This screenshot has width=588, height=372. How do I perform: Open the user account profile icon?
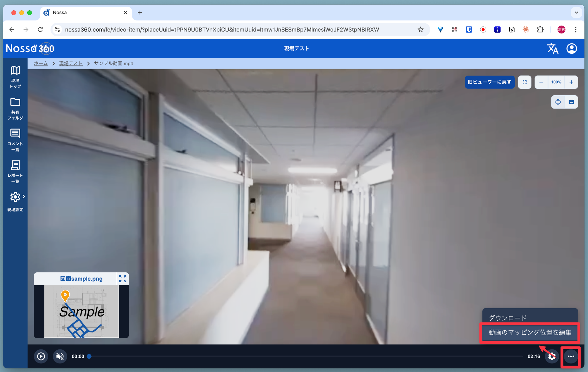point(572,49)
